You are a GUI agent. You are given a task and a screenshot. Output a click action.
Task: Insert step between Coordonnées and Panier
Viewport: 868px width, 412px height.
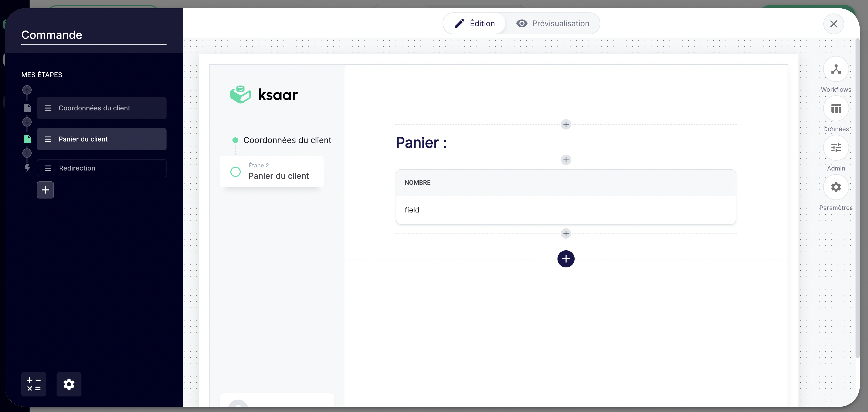27,122
